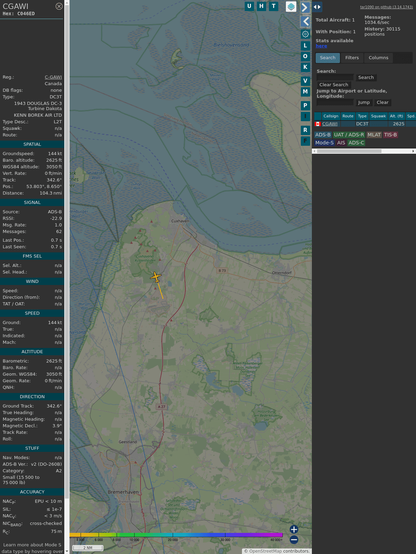Click the T button above map
416x554 pixels.
[274, 6]
